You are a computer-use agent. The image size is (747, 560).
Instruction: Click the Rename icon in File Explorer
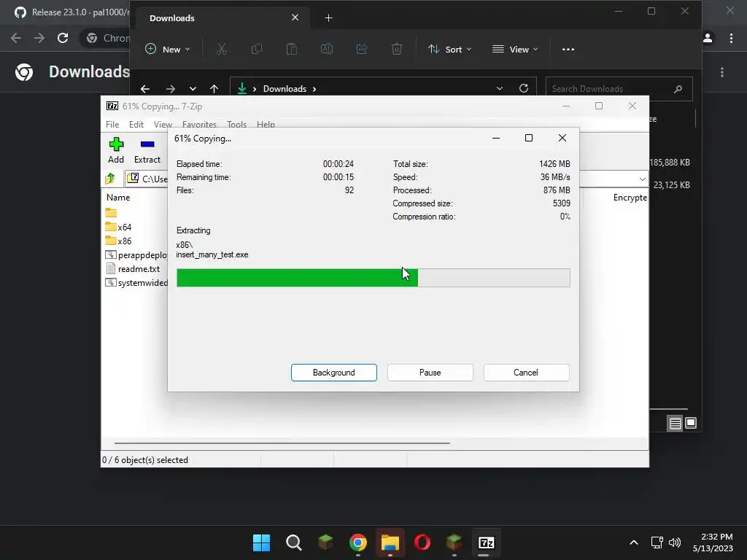(327, 49)
